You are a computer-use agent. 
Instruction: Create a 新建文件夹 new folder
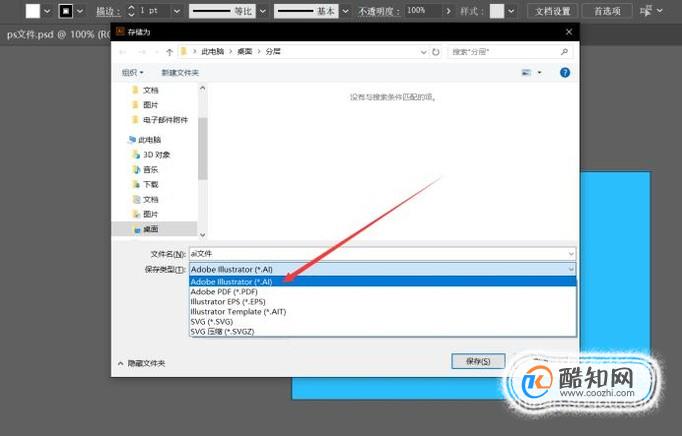[180, 73]
